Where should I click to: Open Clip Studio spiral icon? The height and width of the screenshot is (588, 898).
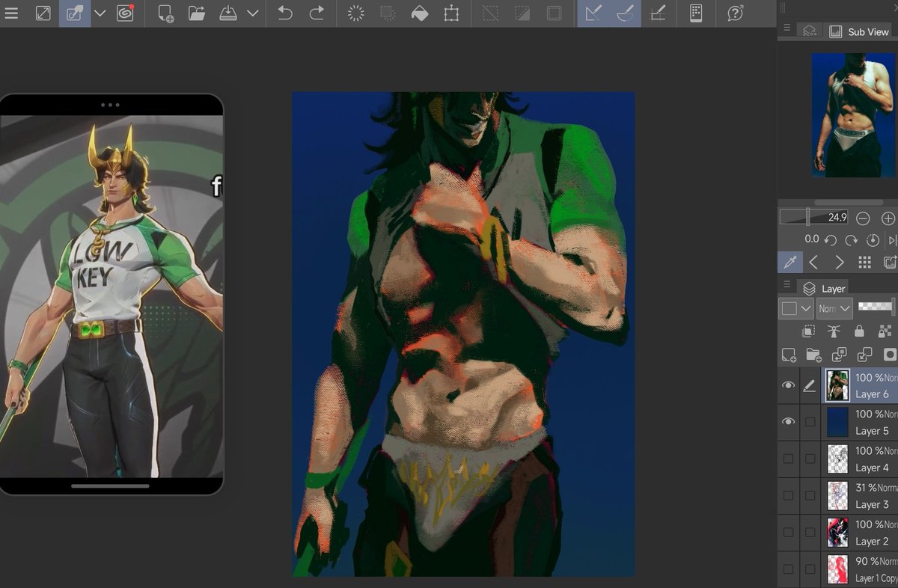click(x=125, y=13)
